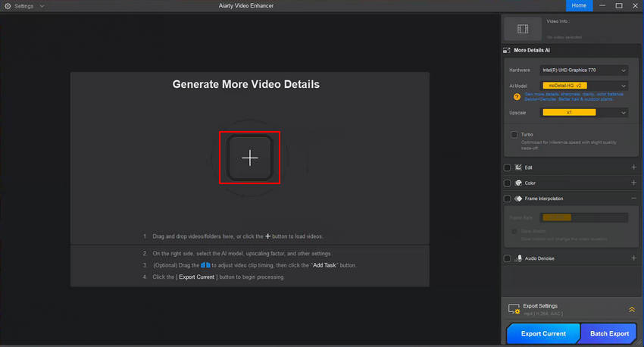Screen dimensions: 644x347
Task: Open the Hardware dropdown
Action: (x=583, y=70)
